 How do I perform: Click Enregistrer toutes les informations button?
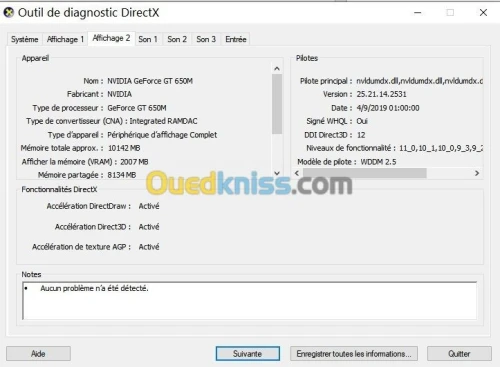[x=354, y=354]
